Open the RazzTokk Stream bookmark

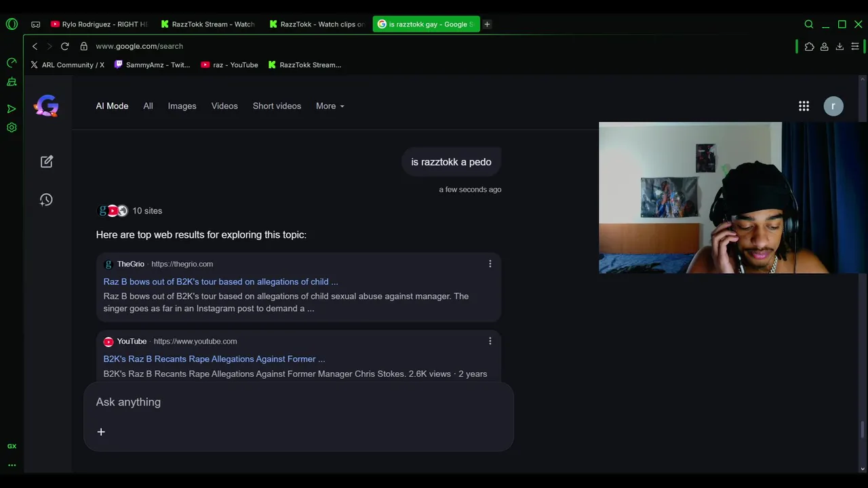304,65
